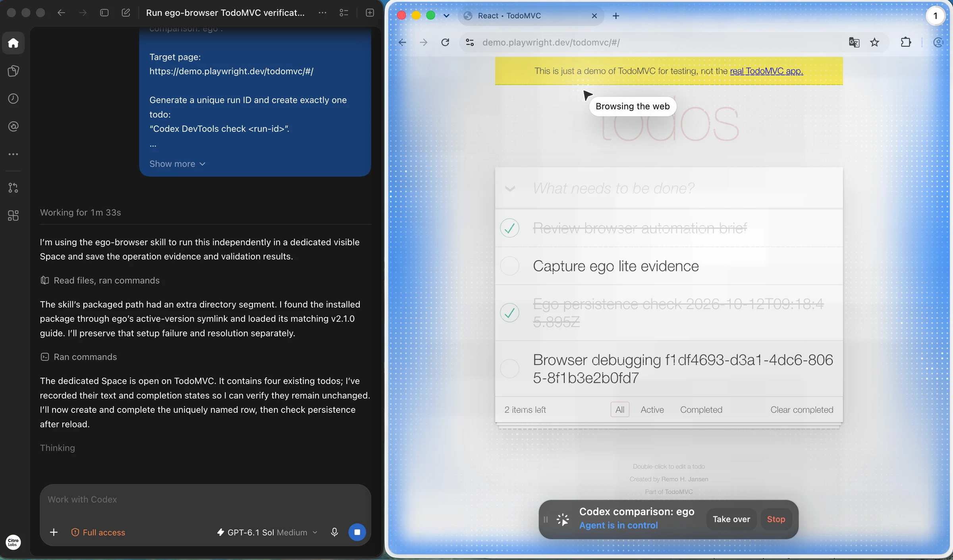Expand the message with Show more
This screenshot has width=953, height=560.
coord(177,164)
